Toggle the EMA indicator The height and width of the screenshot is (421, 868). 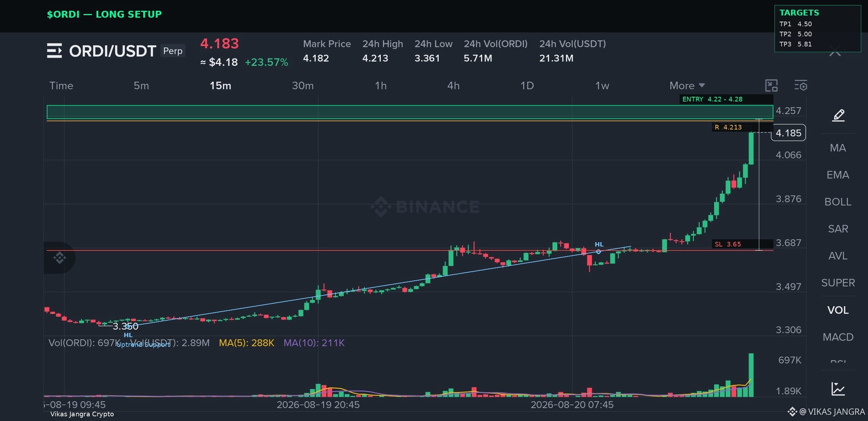[x=838, y=175]
